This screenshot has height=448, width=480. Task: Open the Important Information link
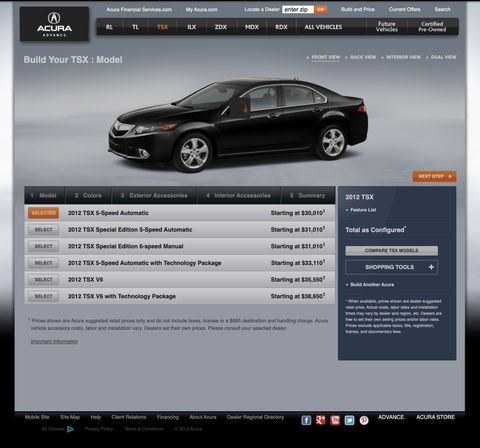click(54, 342)
